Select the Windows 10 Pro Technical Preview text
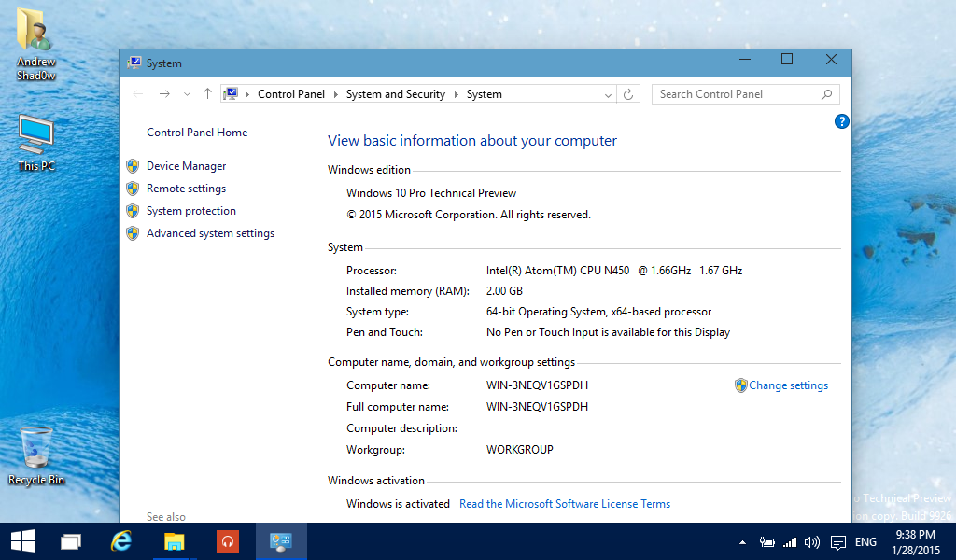Image resolution: width=956 pixels, height=560 pixels. point(431,193)
